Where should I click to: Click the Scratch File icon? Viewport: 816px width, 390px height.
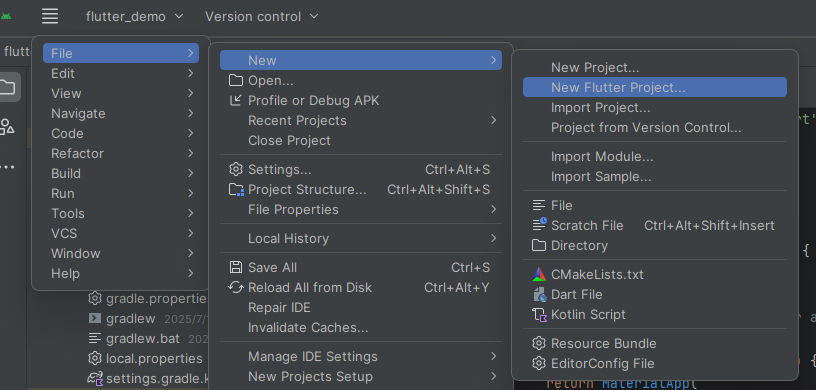(x=539, y=225)
